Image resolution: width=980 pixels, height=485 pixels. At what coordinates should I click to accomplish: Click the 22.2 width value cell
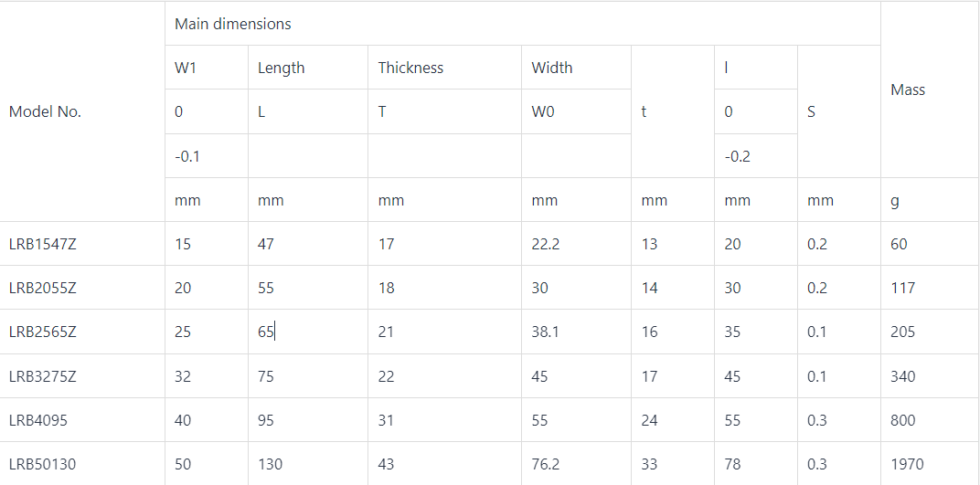click(x=576, y=244)
